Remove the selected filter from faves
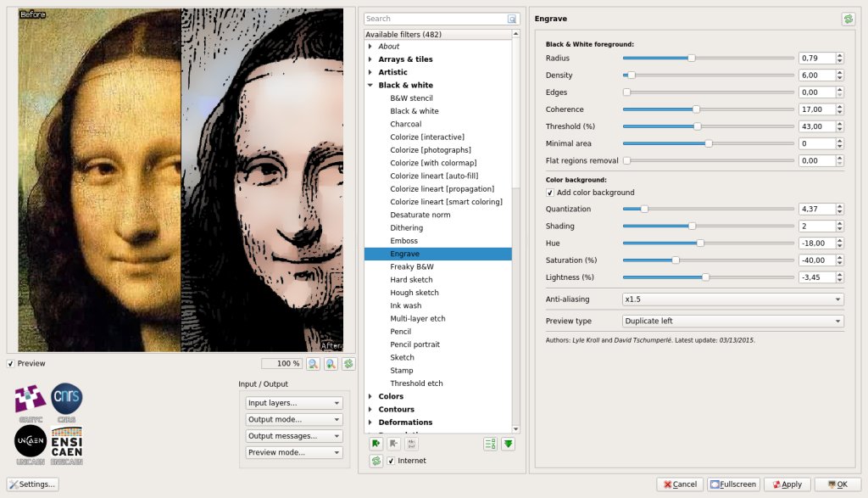The image size is (868, 498). pos(394,443)
